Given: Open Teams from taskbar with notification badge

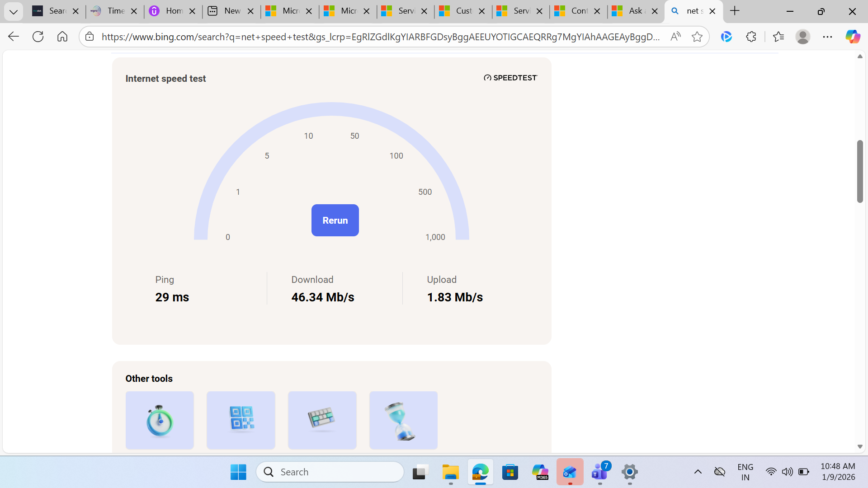Looking at the screenshot, I should pyautogui.click(x=599, y=473).
